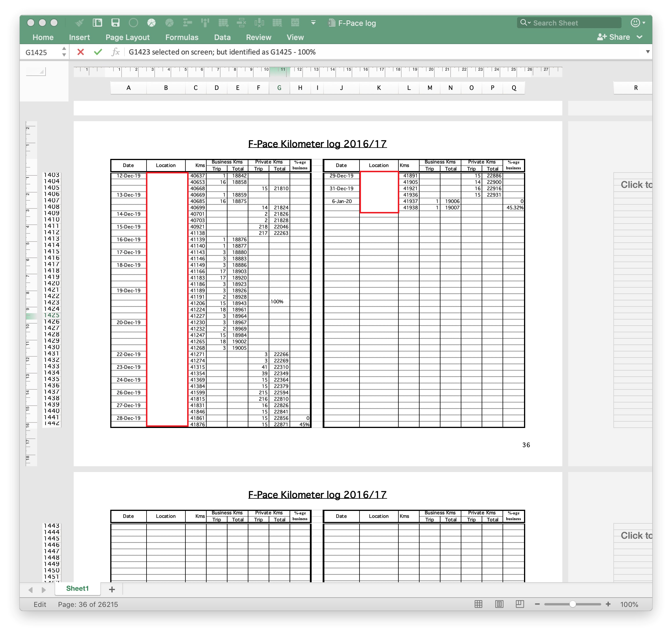Screen dimensions: 672x635
Task: Expand the Quick Access Toolbar customize arrow
Action: 313,23
